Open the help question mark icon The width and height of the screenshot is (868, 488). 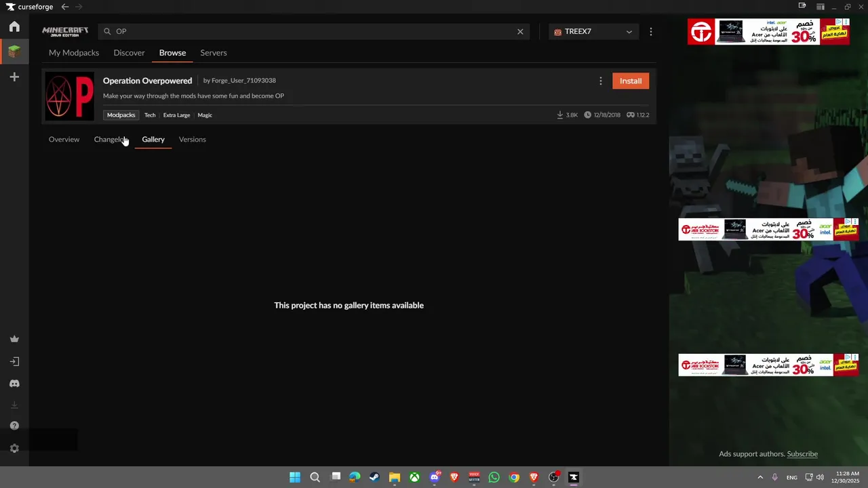(x=14, y=426)
